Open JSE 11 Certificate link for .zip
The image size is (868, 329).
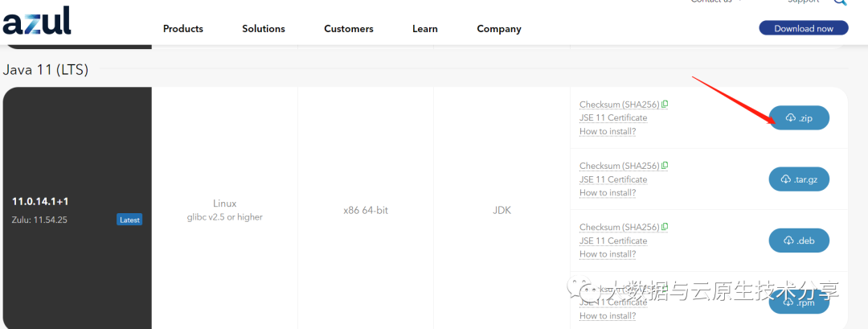613,118
